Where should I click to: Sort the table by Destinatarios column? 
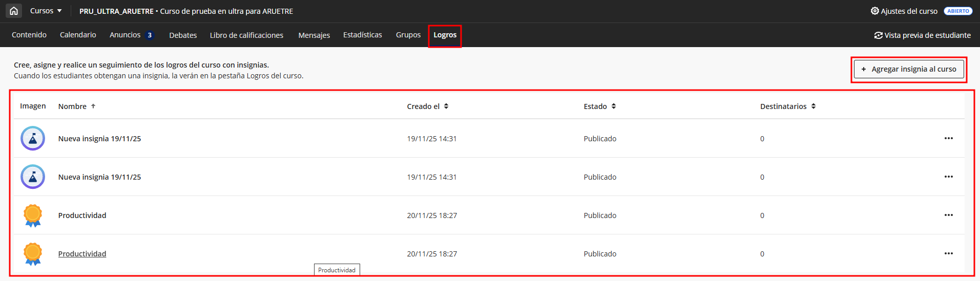[x=787, y=106]
